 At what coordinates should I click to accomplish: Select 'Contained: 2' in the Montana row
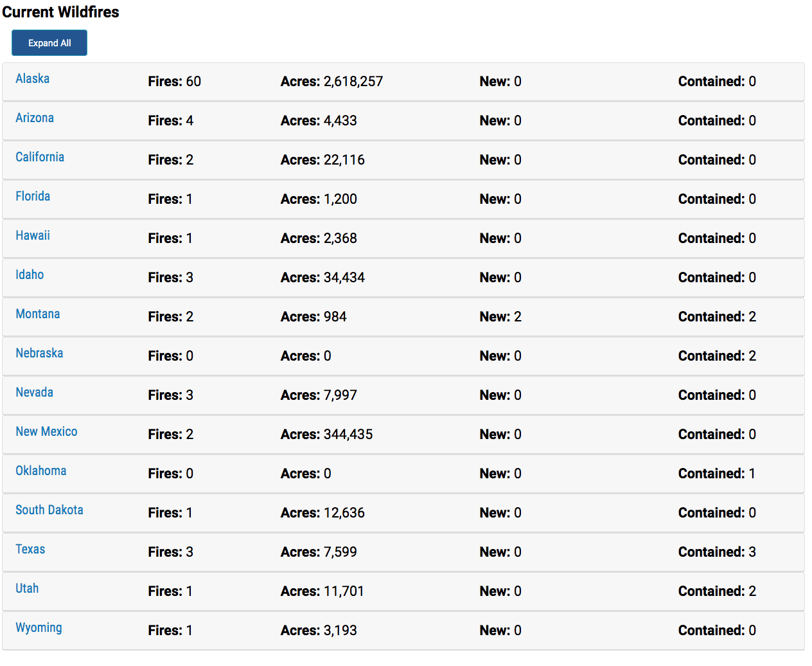click(x=717, y=317)
